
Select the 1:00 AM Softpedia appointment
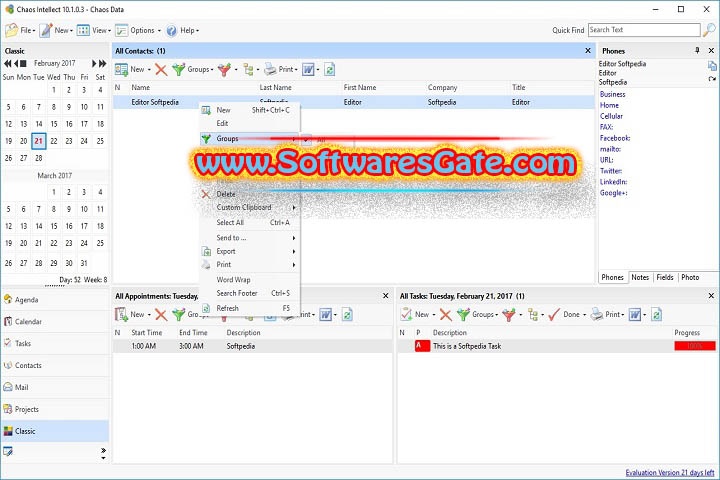click(253, 346)
